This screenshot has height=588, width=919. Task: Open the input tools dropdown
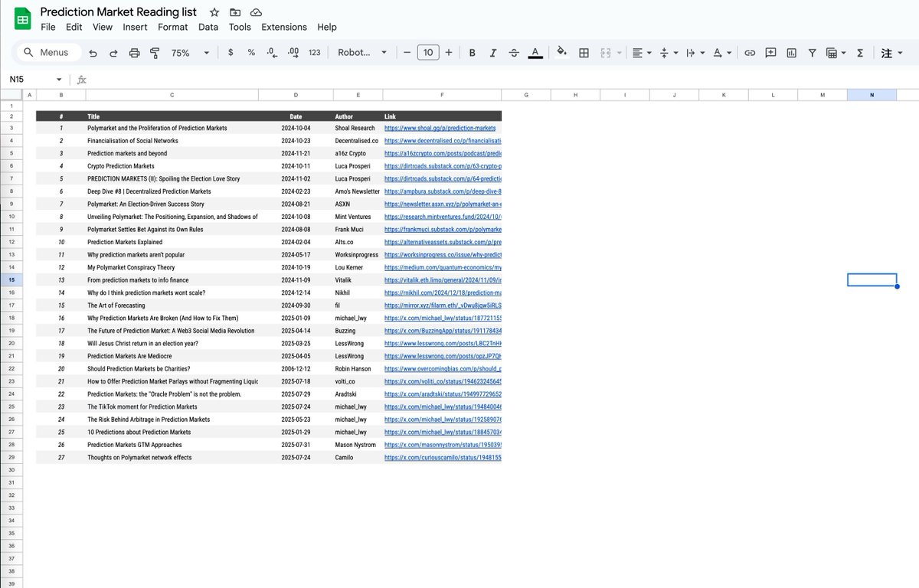coord(890,53)
